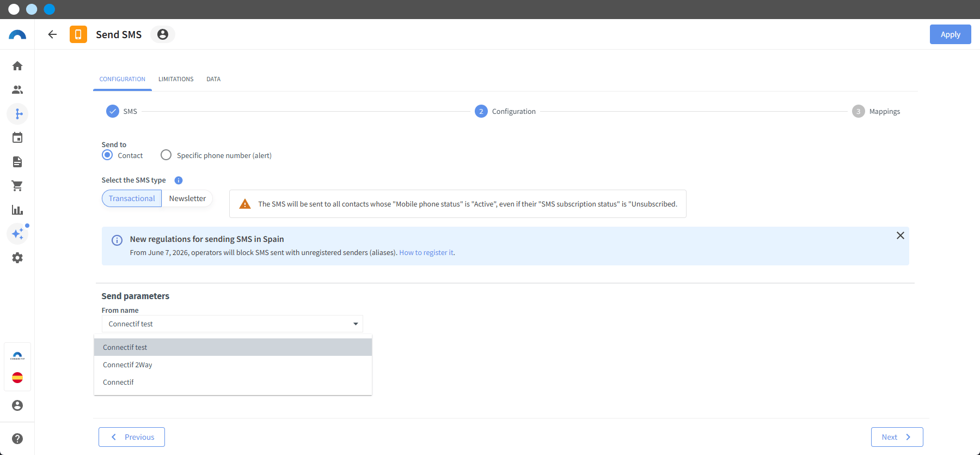Click the Apply button
Image resolution: width=980 pixels, height=455 pixels.
tap(951, 34)
